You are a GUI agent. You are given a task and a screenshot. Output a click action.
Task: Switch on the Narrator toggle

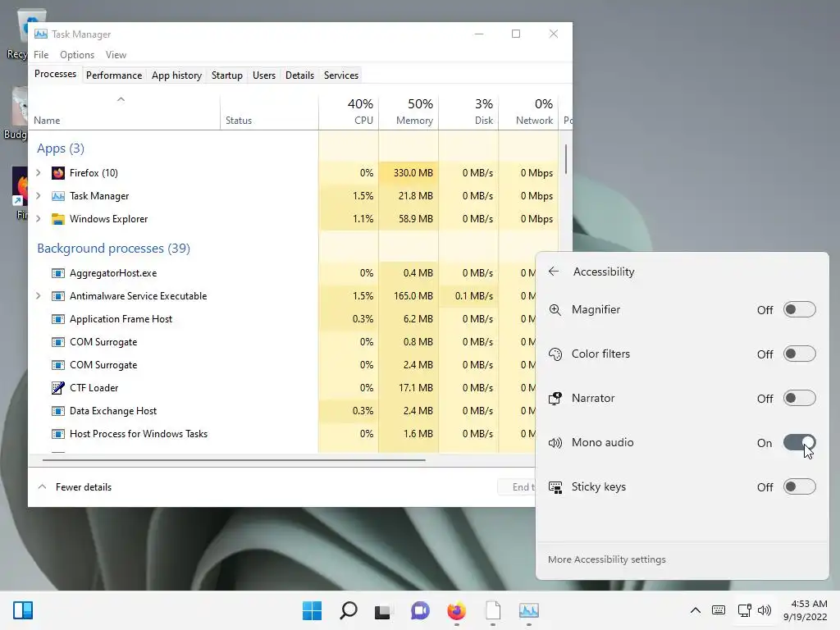click(799, 399)
